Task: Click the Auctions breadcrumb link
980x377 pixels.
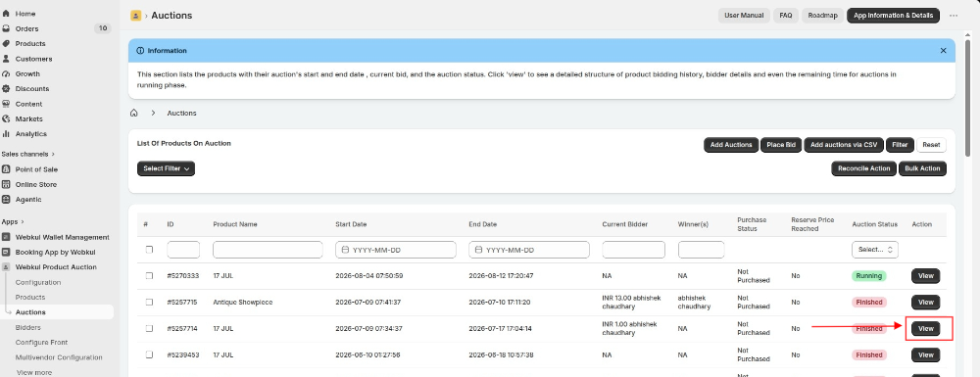Action: pyautogui.click(x=182, y=113)
